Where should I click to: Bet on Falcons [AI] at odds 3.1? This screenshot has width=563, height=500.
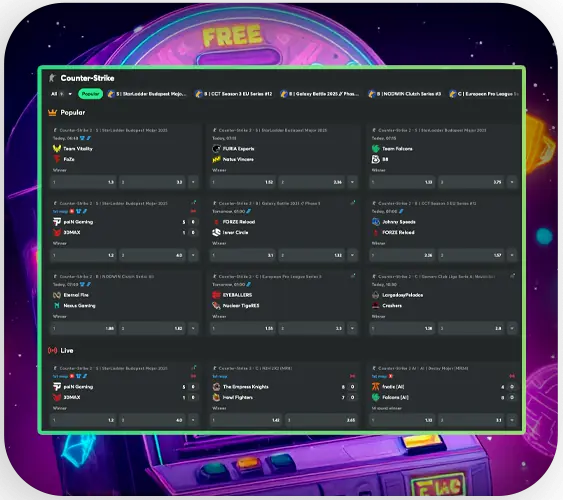[x=471, y=420]
